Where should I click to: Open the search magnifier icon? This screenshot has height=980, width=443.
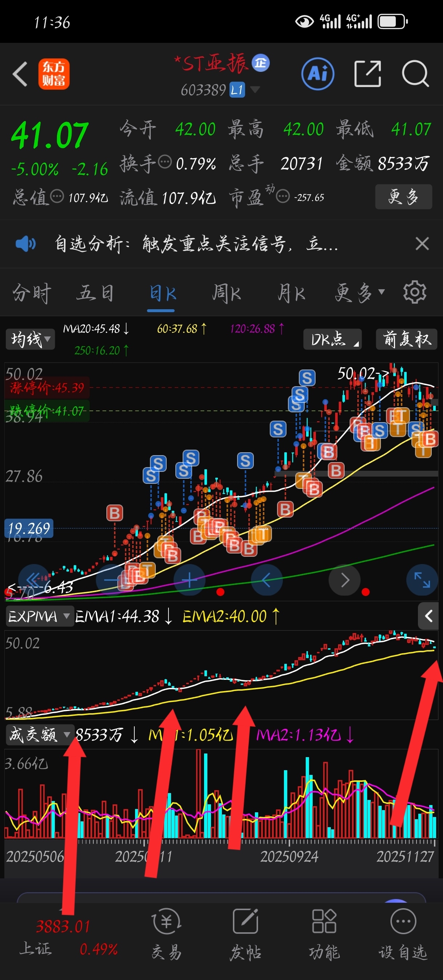416,74
